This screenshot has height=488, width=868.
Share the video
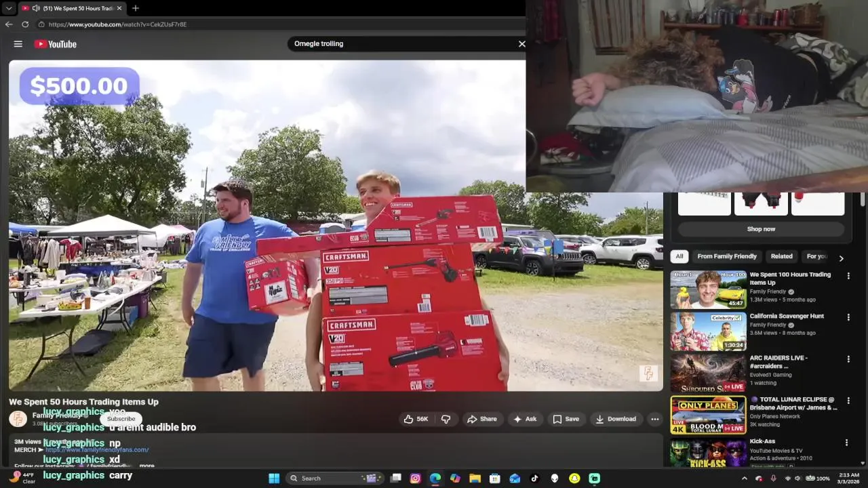pyautogui.click(x=482, y=419)
